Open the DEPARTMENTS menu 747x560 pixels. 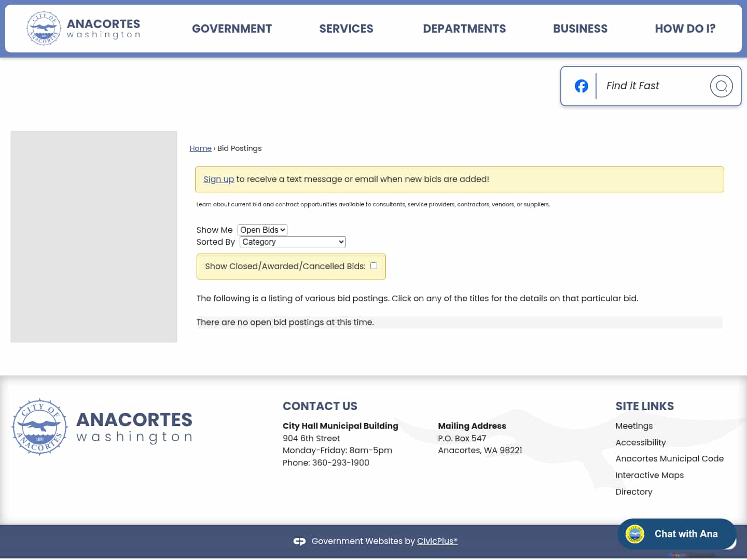464,29
